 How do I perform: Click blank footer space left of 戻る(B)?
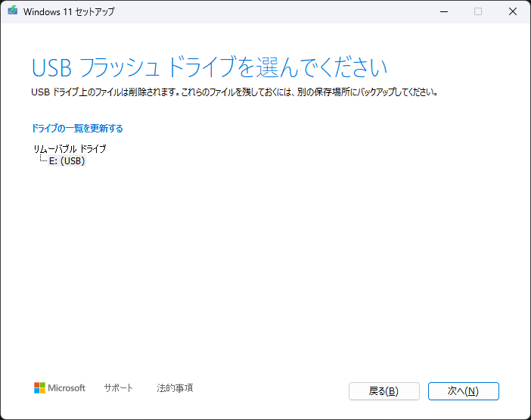[272, 390]
